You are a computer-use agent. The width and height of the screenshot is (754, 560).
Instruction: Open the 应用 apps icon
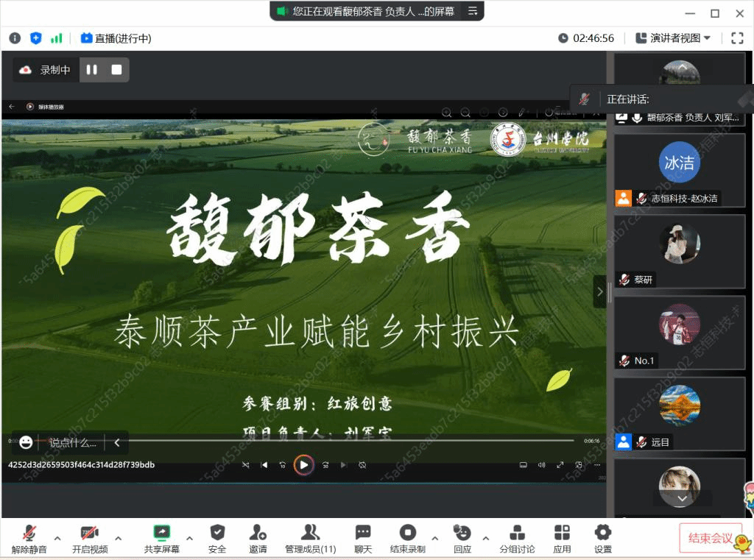pyautogui.click(x=562, y=533)
